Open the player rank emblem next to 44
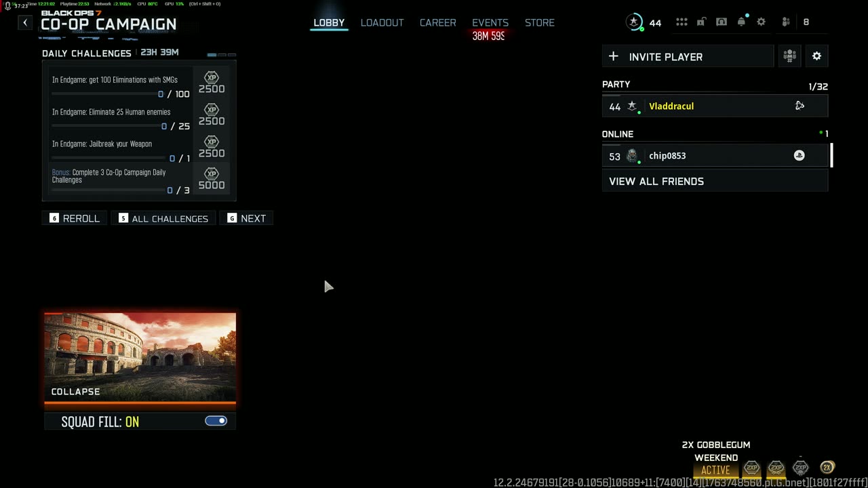This screenshot has height=488, width=868. [634, 22]
